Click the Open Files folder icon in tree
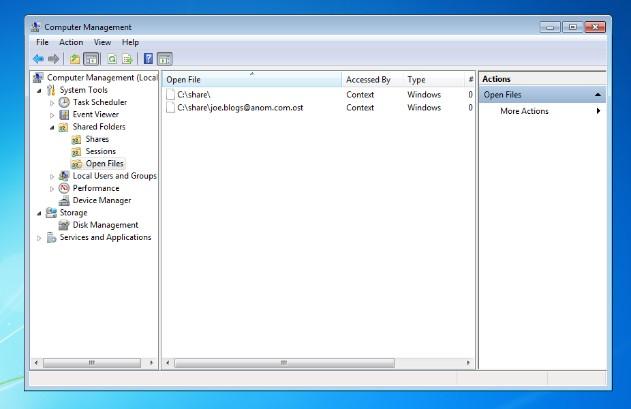 click(76, 164)
